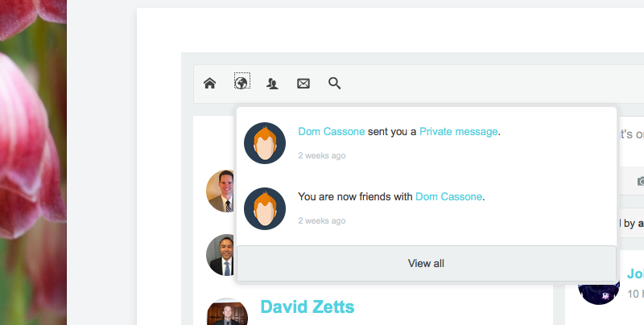Toggle the globe notifications icon
This screenshot has height=325, width=644.
click(242, 81)
